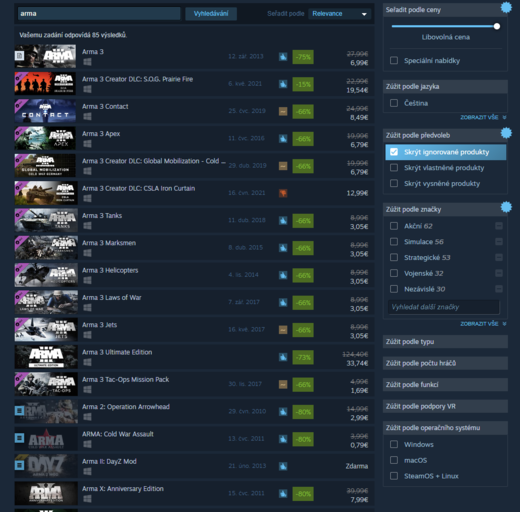Check the macOS operating system filter

pyautogui.click(x=394, y=460)
